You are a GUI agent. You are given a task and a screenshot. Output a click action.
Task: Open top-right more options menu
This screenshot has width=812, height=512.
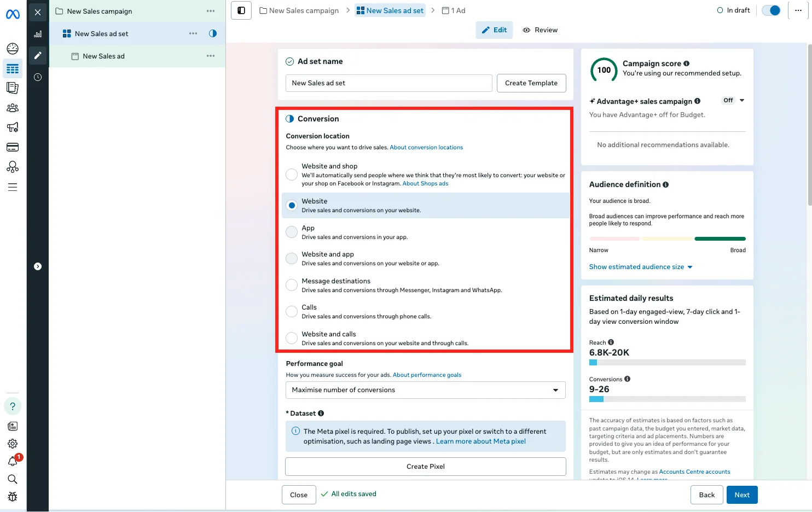[798, 10]
